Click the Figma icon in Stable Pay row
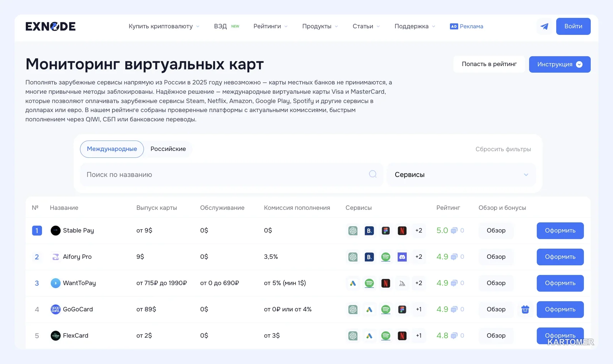The height and width of the screenshot is (364, 613). [386, 230]
